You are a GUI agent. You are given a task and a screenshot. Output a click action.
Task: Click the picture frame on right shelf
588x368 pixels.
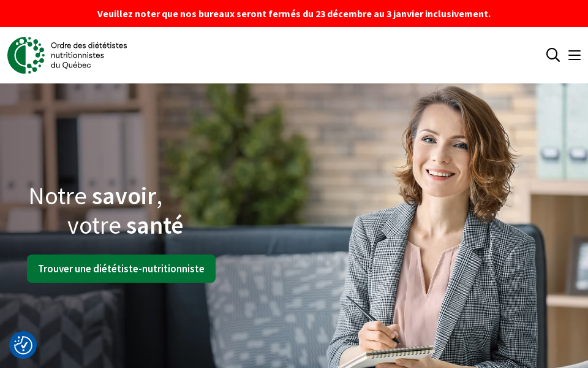pyautogui.click(x=578, y=266)
